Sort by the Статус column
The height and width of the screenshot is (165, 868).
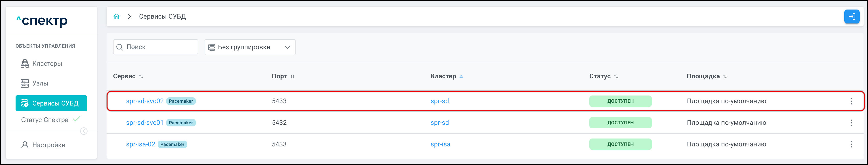click(616, 77)
